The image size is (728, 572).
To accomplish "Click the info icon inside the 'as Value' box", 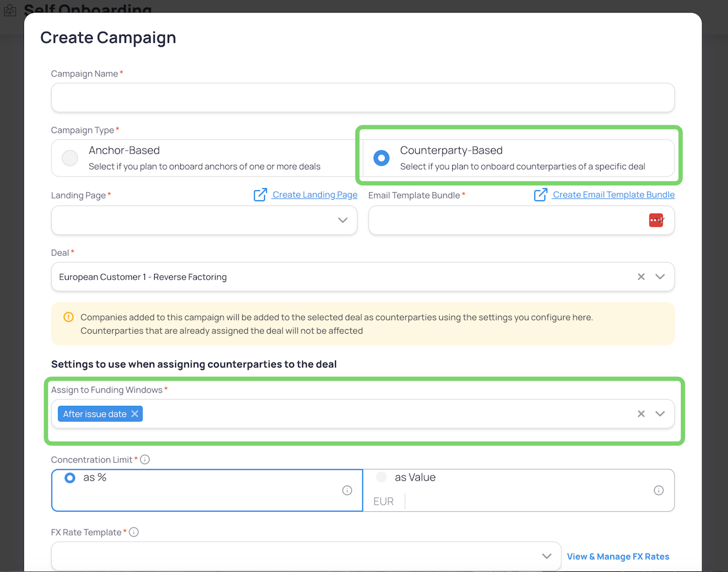I will tap(659, 490).
